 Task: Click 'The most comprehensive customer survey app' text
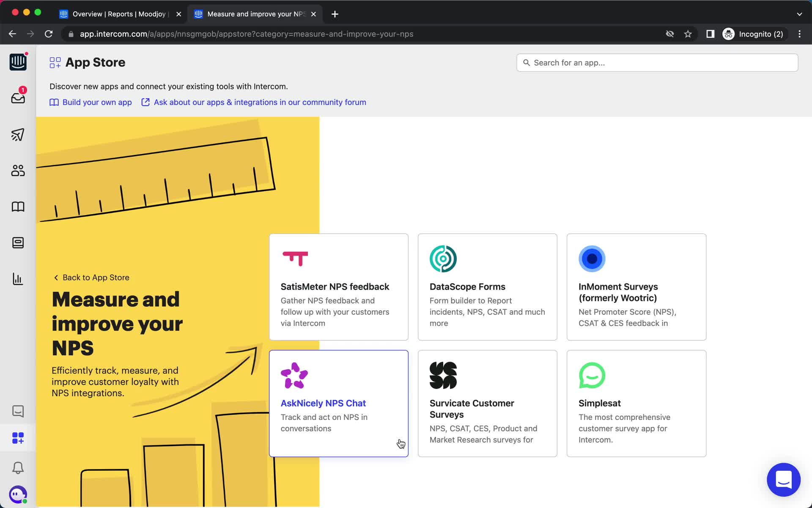point(624,428)
